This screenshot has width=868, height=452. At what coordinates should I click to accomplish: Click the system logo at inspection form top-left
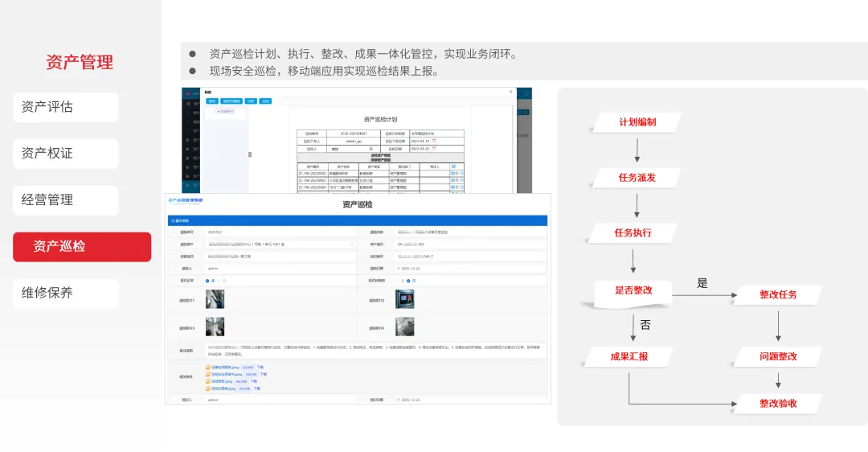click(186, 200)
